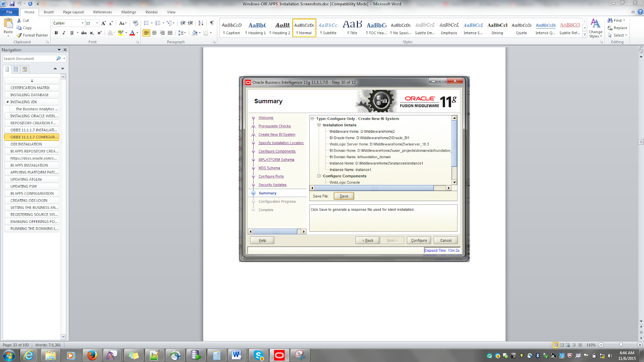644x362 pixels.
Task: Open the font name dropdown
Action: pyautogui.click(x=83, y=23)
